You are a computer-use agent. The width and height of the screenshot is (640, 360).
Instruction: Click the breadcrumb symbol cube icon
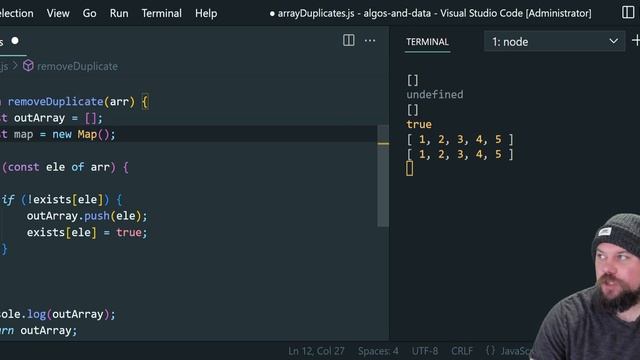point(28,66)
